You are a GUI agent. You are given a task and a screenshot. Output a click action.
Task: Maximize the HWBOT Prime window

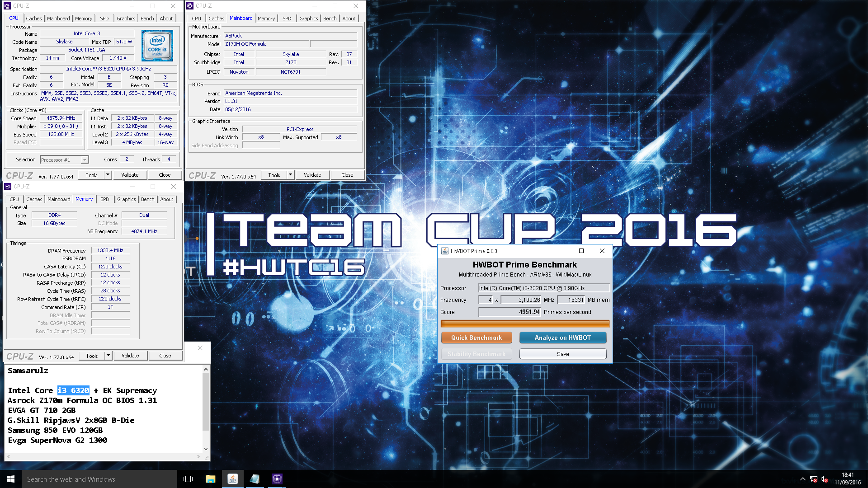[x=581, y=251]
